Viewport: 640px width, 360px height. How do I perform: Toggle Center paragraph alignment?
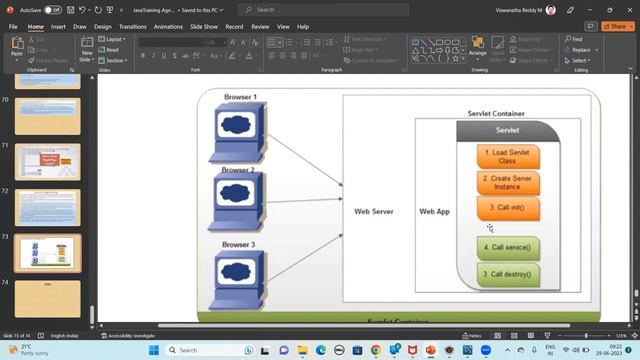point(282,56)
